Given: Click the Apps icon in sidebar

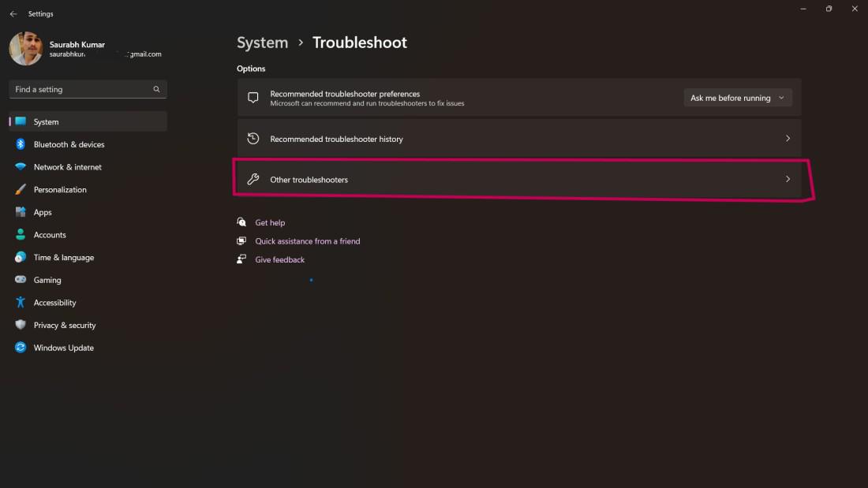Looking at the screenshot, I should [x=21, y=212].
